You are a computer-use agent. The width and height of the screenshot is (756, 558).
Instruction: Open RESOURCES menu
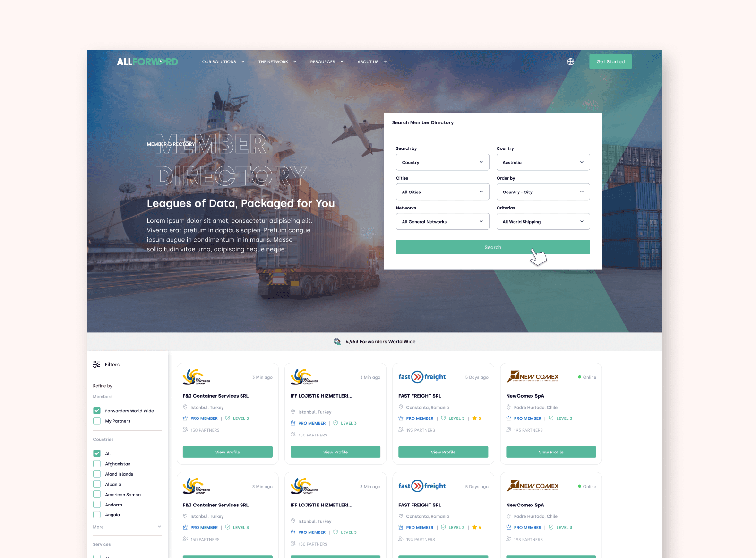(x=327, y=62)
